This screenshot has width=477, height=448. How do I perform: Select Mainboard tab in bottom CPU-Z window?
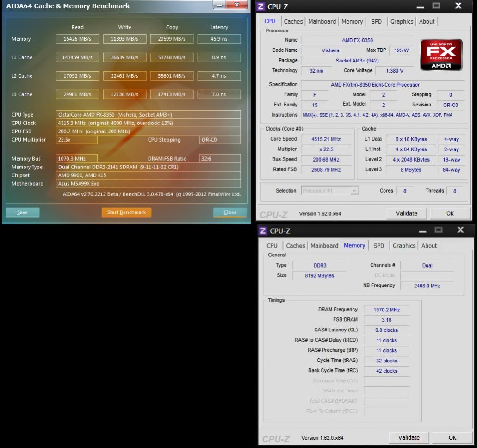(x=324, y=246)
